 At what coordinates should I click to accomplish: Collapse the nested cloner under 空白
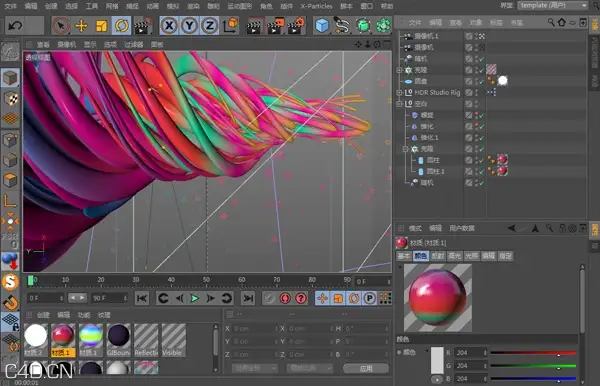coord(405,149)
